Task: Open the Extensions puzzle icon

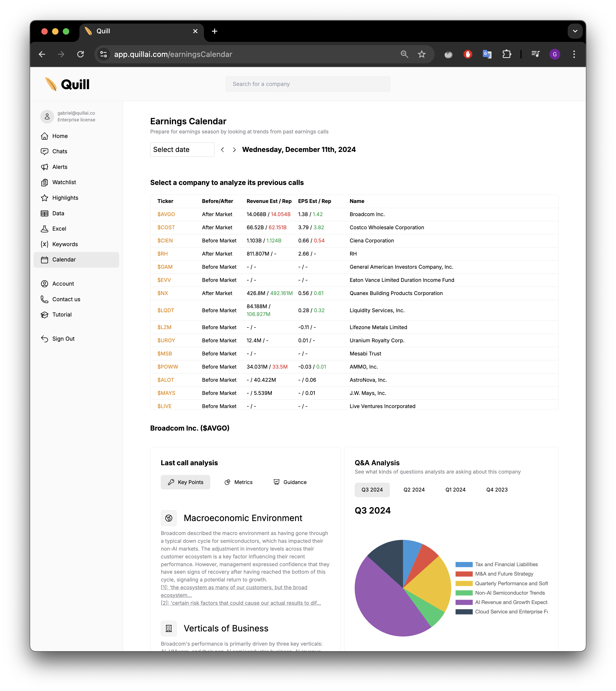Action: pos(507,54)
